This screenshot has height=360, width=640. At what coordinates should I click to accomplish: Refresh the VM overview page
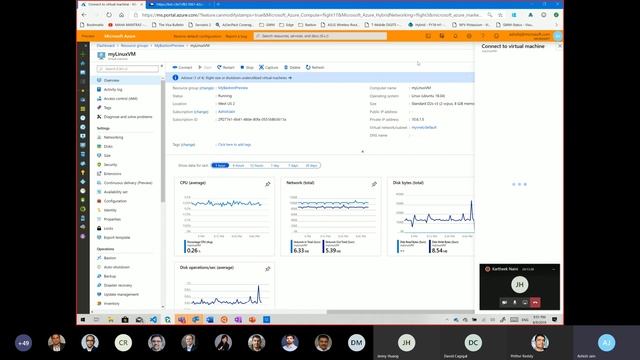[315, 67]
